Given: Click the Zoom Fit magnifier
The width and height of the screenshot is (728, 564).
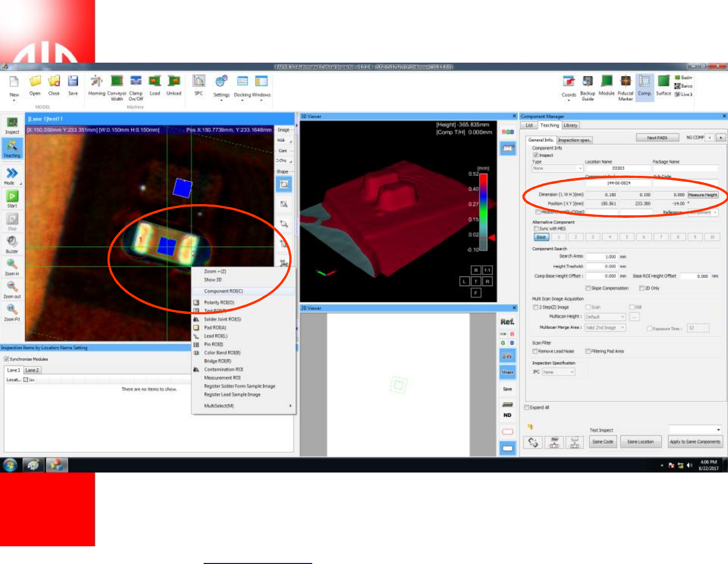Looking at the screenshot, I should point(12,312).
